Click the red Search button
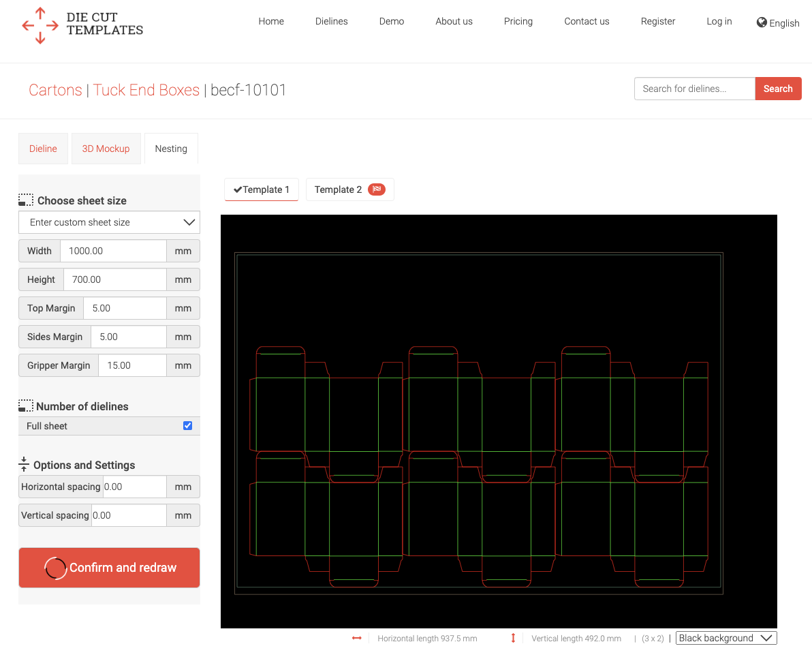Image resolution: width=812 pixels, height=657 pixels. 778,89
